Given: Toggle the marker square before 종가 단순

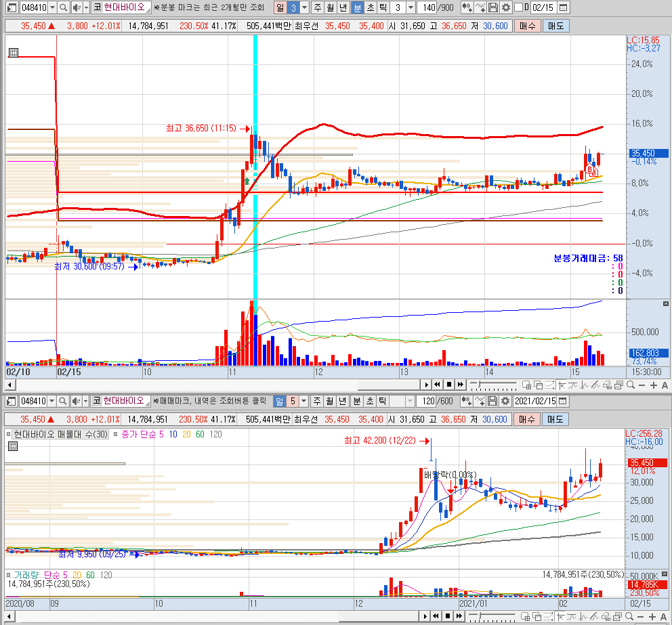Looking at the screenshot, I should coord(115,434).
